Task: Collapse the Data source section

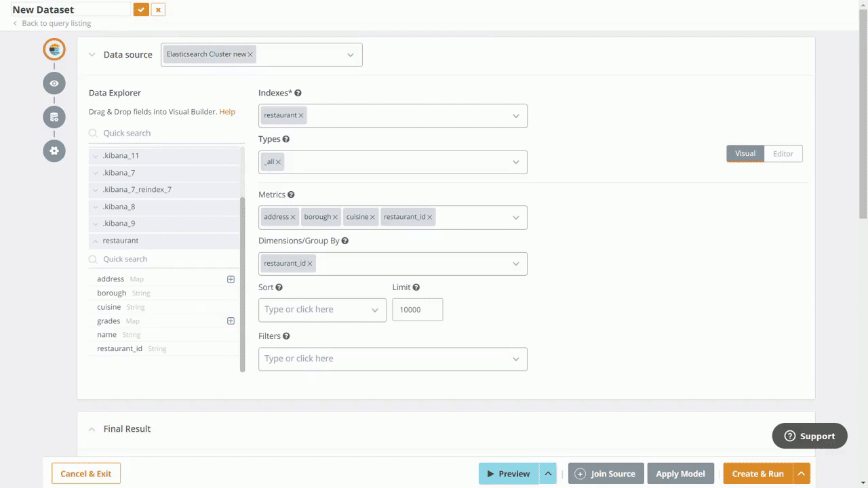Action: point(92,55)
